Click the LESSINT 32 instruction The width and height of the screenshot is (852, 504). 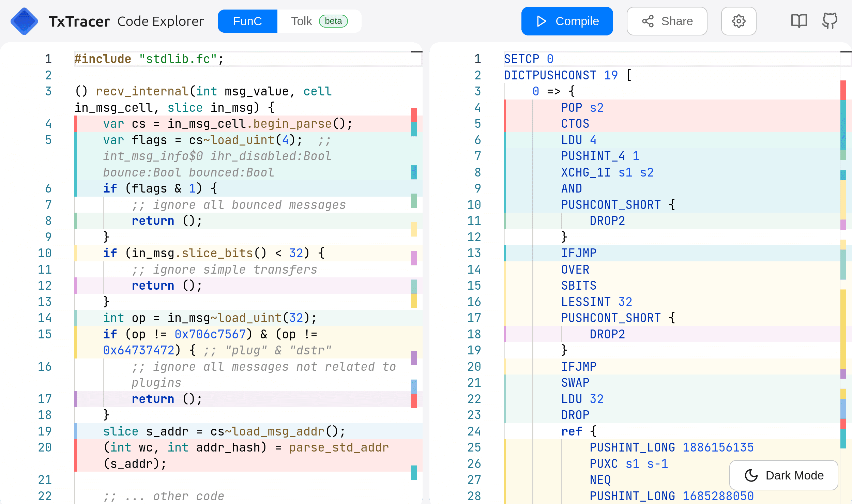(x=597, y=302)
